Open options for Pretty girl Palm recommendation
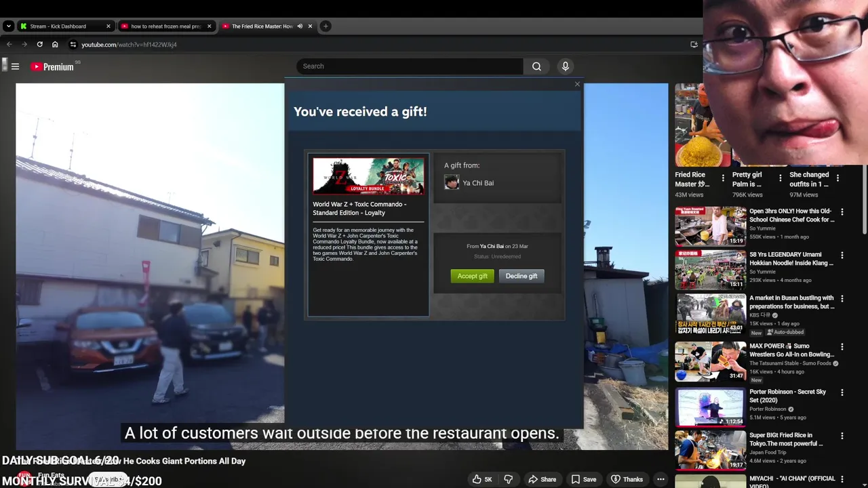Screen dimensions: 868x488 coord(780,178)
